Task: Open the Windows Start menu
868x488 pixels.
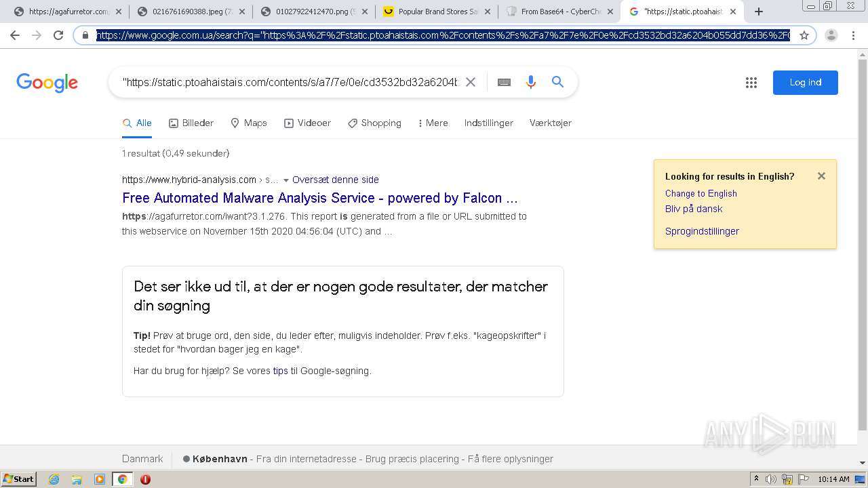Action: pos(18,479)
